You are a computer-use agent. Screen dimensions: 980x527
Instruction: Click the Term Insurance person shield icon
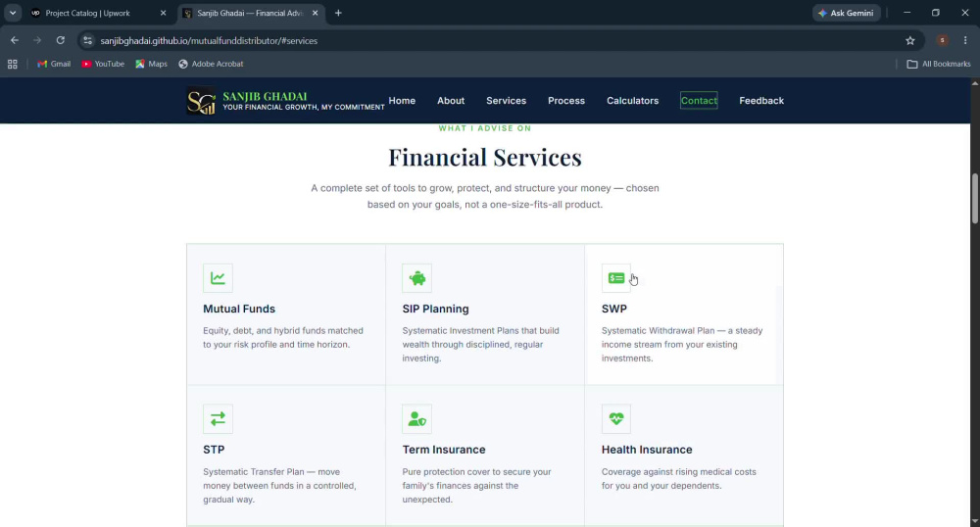pyautogui.click(x=416, y=419)
